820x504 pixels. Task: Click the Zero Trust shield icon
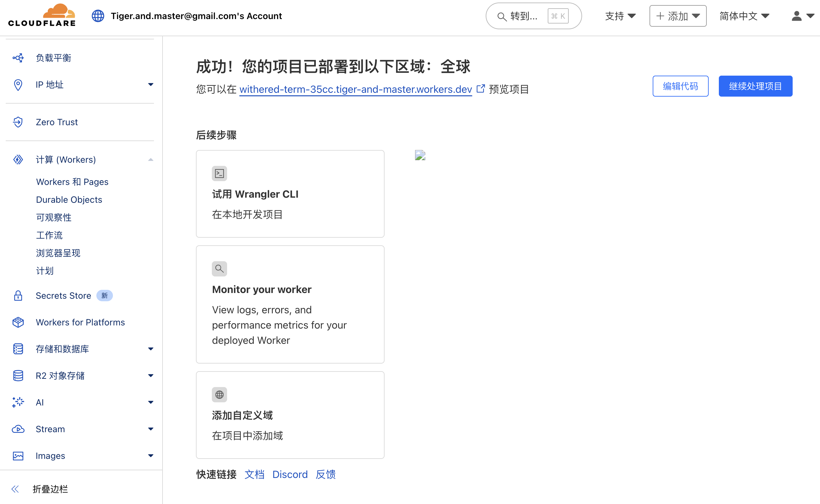pos(18,122)
